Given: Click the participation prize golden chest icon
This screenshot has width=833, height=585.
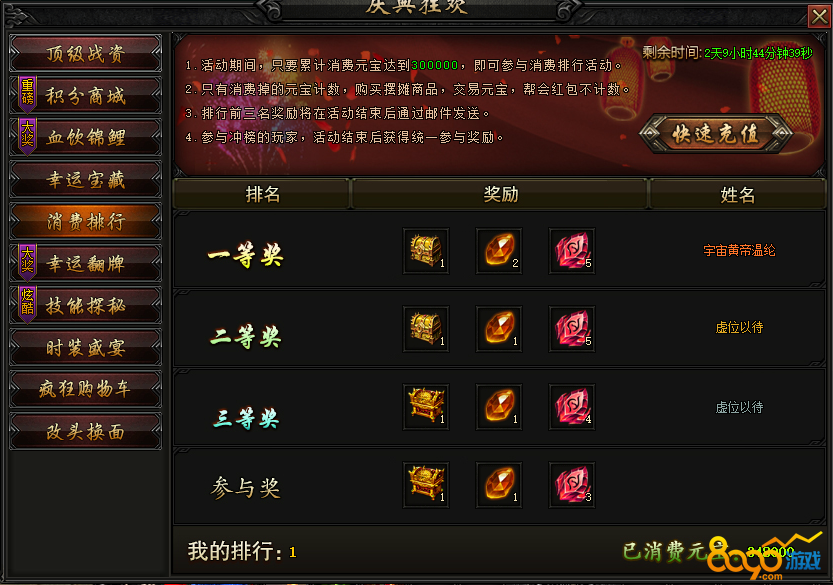Looking at the screenshot, I should (x=426, y=485).
